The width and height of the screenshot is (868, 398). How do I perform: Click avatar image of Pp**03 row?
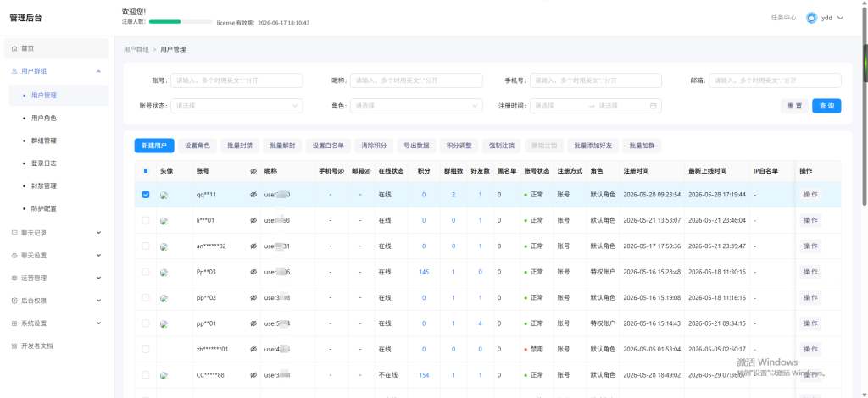coord(164,272)
